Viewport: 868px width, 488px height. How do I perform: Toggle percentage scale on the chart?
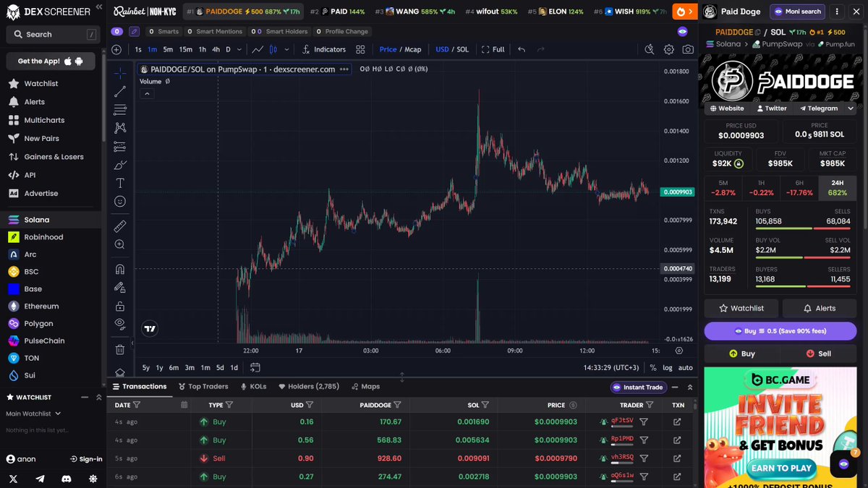(652, 367)
